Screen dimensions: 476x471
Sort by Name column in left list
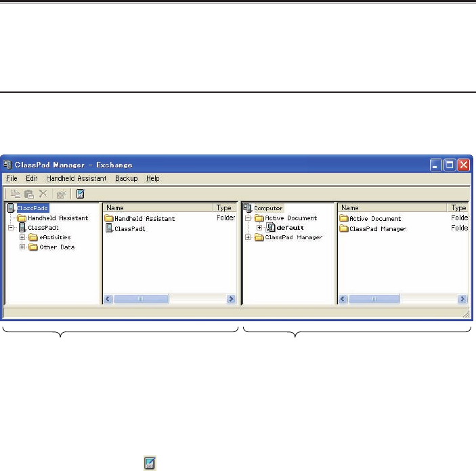pyautogui.click(x=158, y=207)
